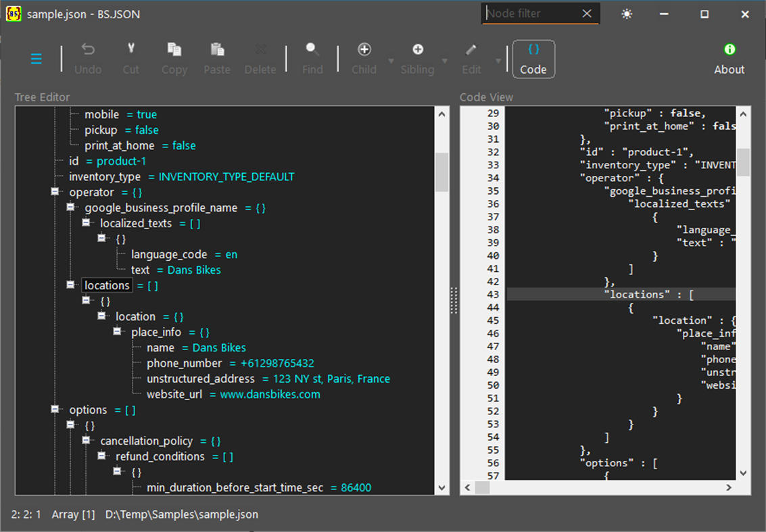Collapse the google_business_profile_name node

click(x=70, y=207)
